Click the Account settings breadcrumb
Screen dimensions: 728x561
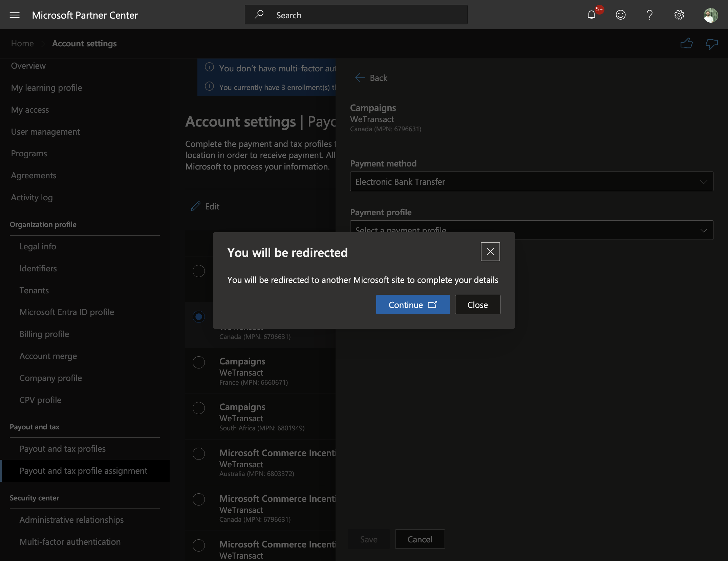click(x=84, y=43)
